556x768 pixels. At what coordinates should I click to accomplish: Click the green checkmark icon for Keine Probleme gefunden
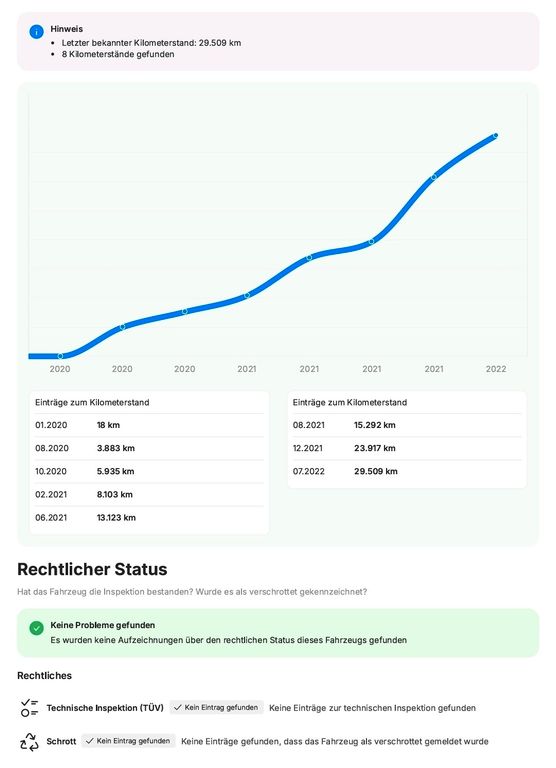tap(36, 628)
